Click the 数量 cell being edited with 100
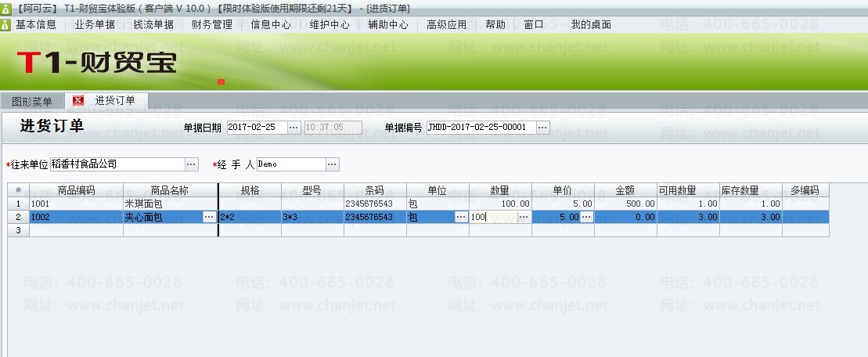This screenshot has height=357, width=868. pos(493,217)
